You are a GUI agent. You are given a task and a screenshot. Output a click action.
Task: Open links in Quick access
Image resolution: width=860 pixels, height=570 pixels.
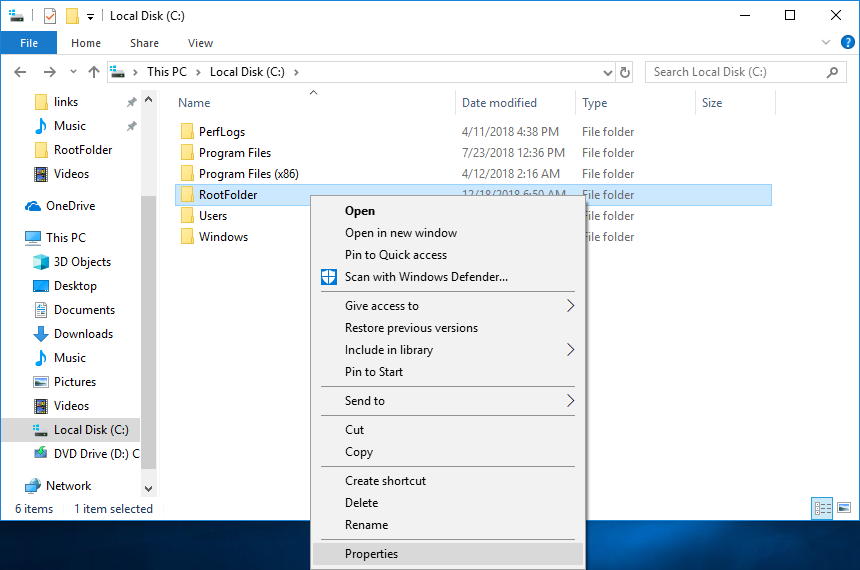click(x=66, y=102)
